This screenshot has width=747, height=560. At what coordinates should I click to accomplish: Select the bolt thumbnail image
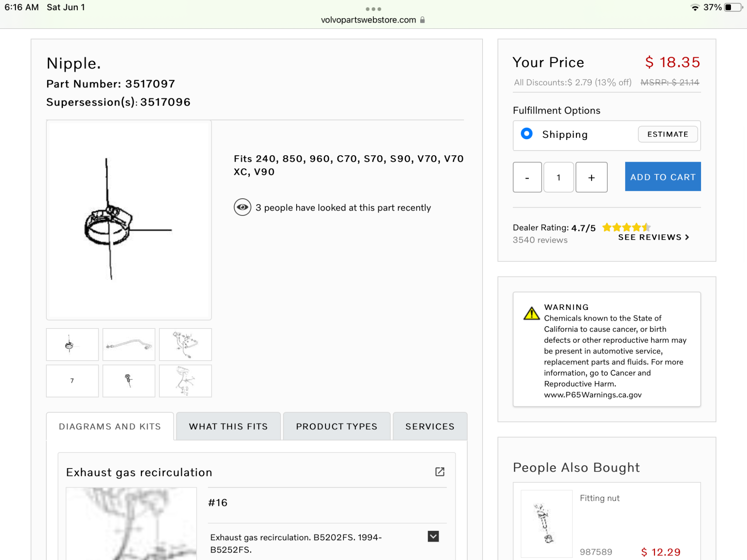click(x=129, y=381)
